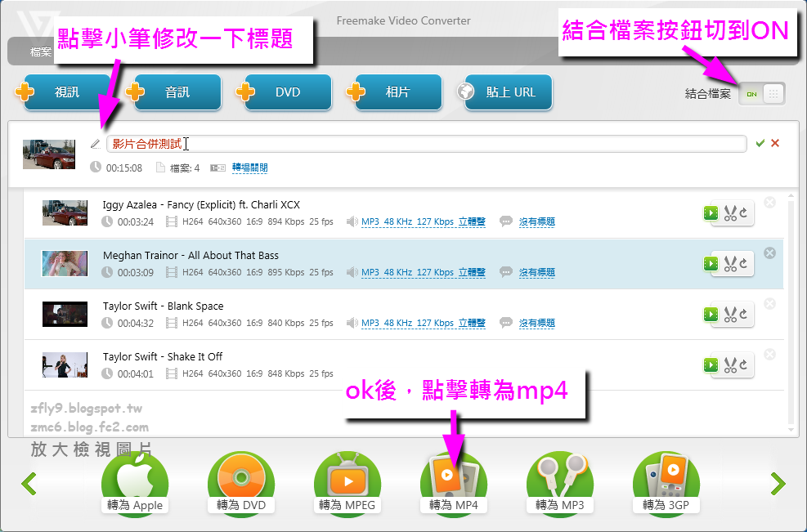Show previous formats with left green arrow
This screenshot has height=532, width=807.
tap(29, 484)
